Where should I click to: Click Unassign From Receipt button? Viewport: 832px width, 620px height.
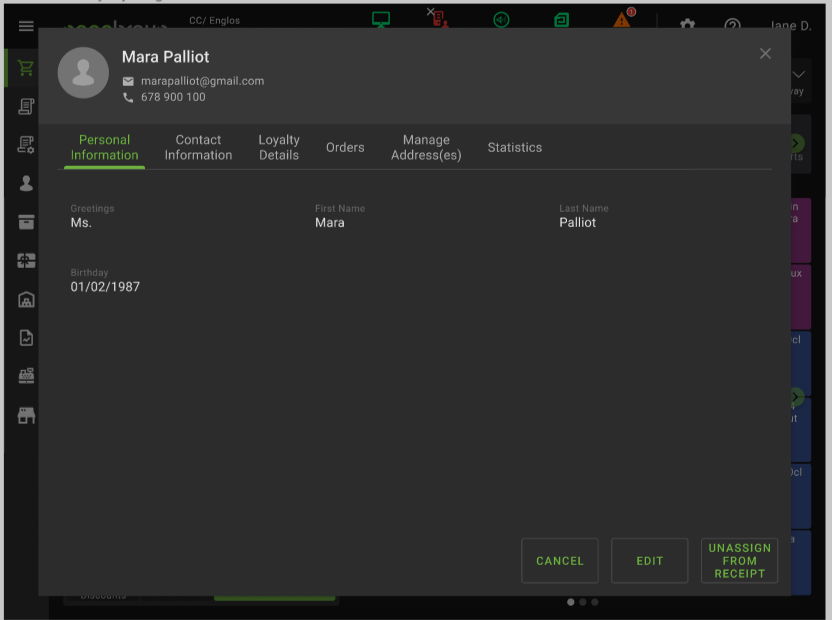739,561
